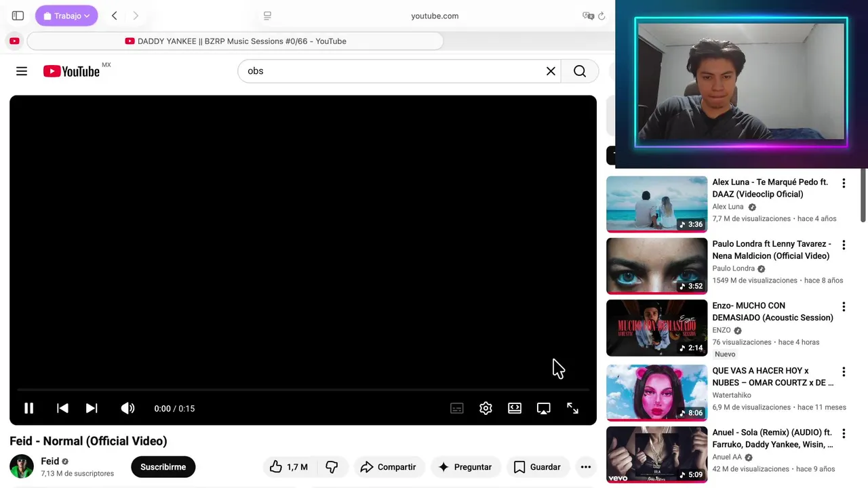Go to the YouTube home logo

tap(71, 71)
